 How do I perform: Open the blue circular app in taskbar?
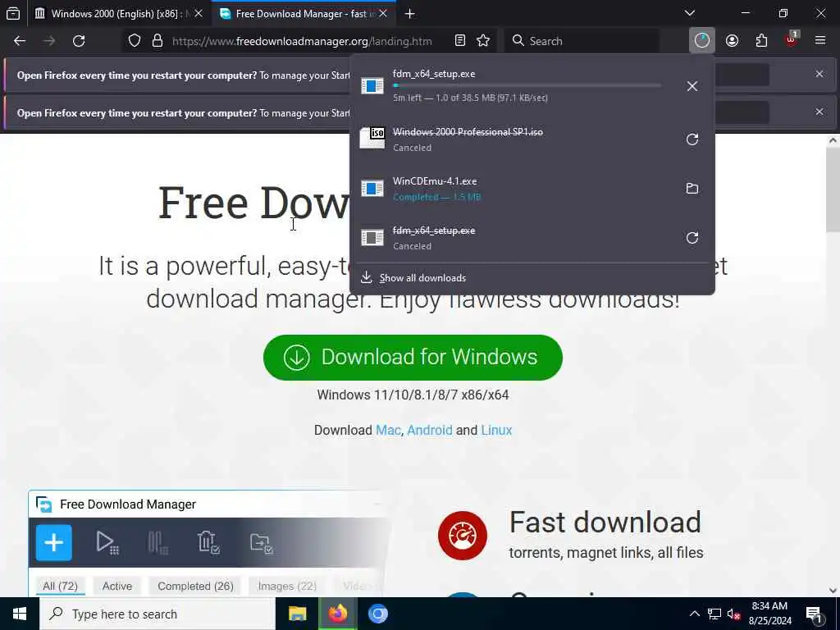[x=377, y=614]
